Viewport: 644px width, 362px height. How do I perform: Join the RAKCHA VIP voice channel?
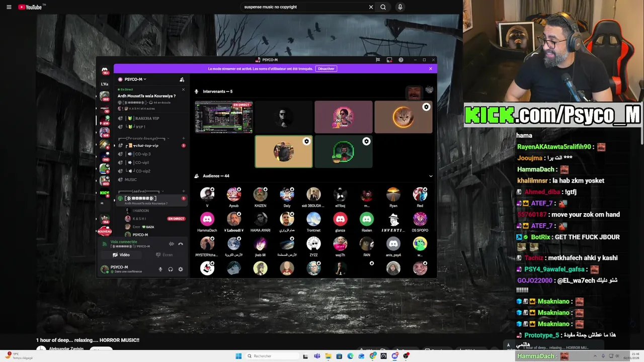pos(151,118)
